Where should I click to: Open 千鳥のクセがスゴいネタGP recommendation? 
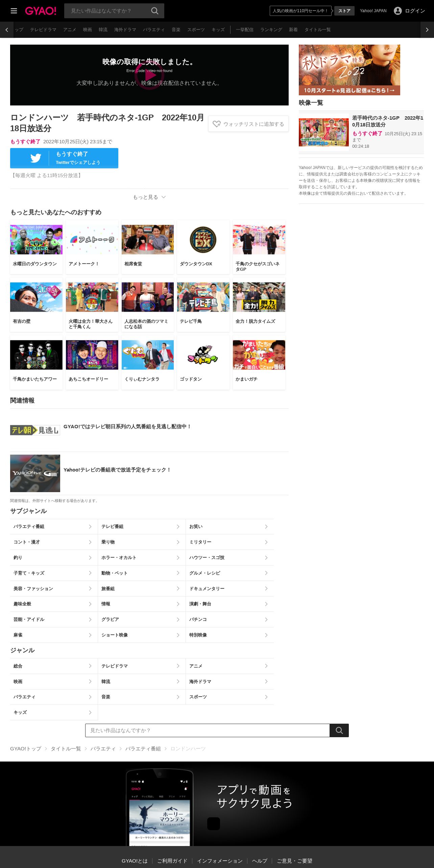pyautogui.click(x=259, y=247)
